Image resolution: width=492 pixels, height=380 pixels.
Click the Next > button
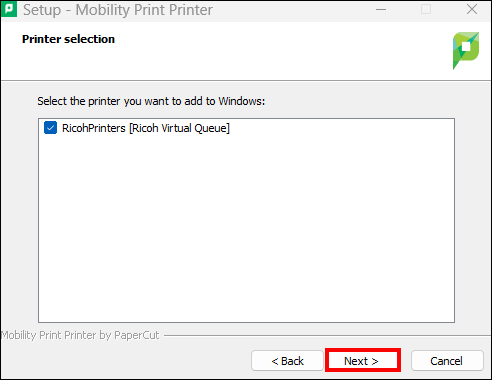pos(363,361)
